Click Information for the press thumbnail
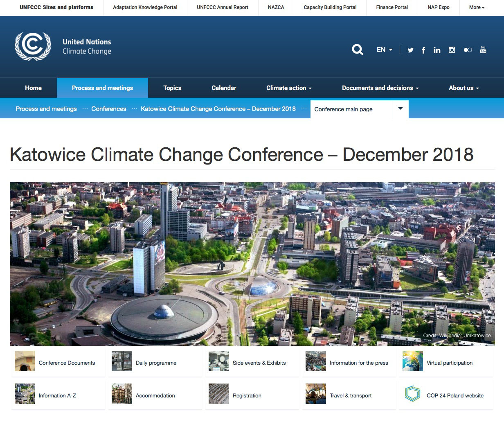504x422 pixels. pos(316,361)
